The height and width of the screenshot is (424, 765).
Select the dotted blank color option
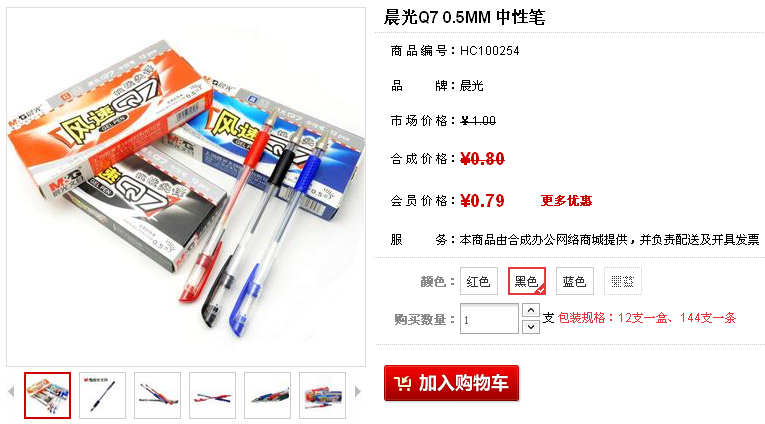pyautogui.click(x=623, y=281)
